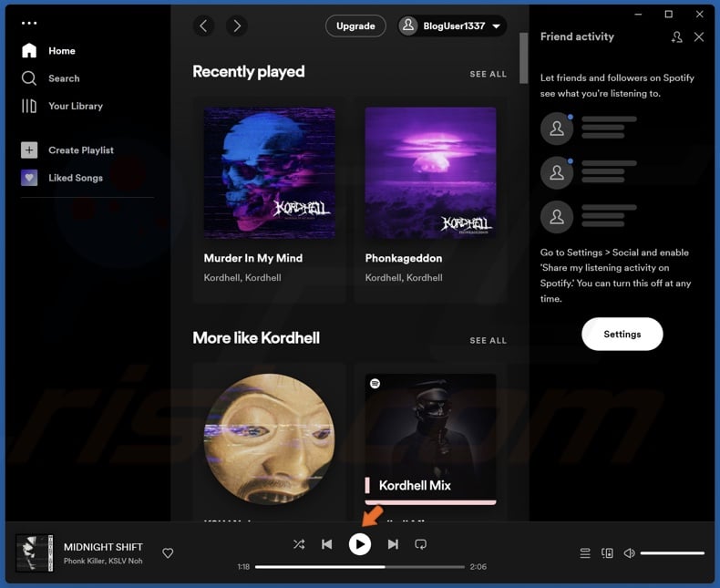
Task: Open the round mask artist picture
Action: point(270,439)
